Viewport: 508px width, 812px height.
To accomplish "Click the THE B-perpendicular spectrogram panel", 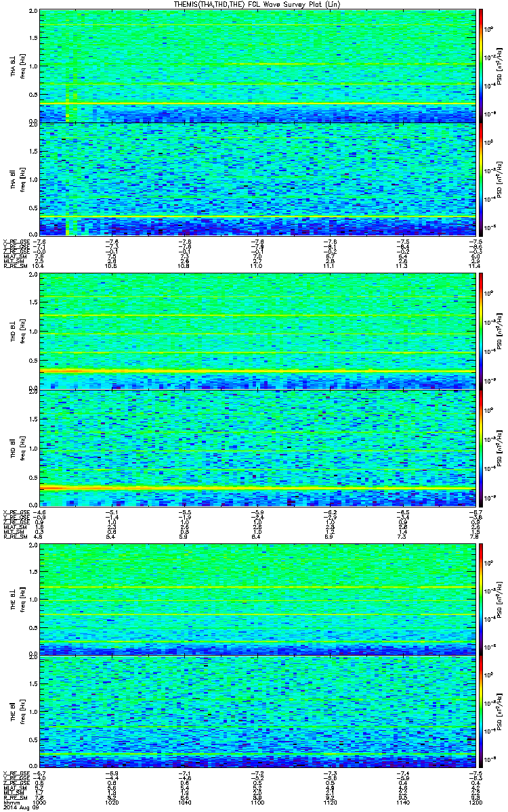I will 257,599.
